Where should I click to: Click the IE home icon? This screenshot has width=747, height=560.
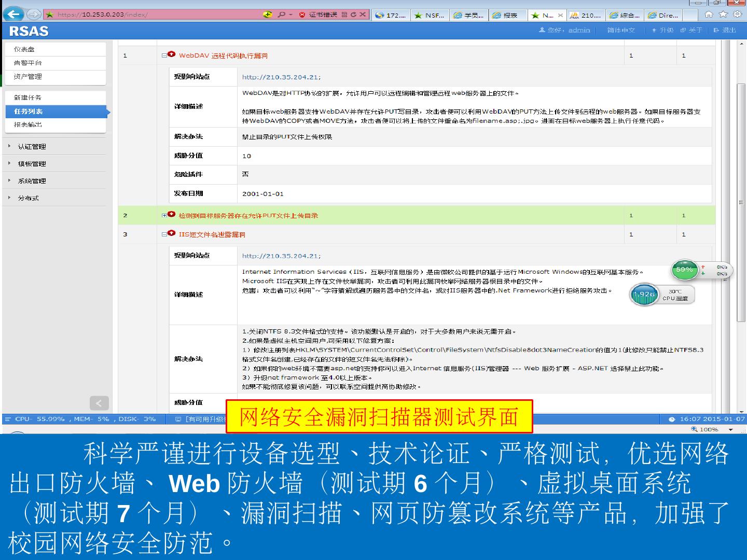[x=709, y=15]
